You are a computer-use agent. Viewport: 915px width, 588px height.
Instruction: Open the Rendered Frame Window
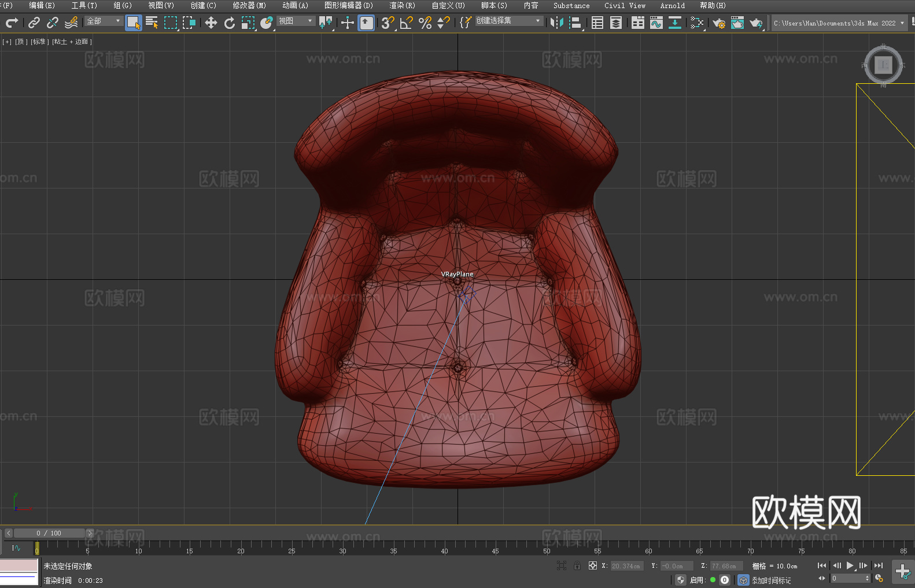[x=737, y=23]
